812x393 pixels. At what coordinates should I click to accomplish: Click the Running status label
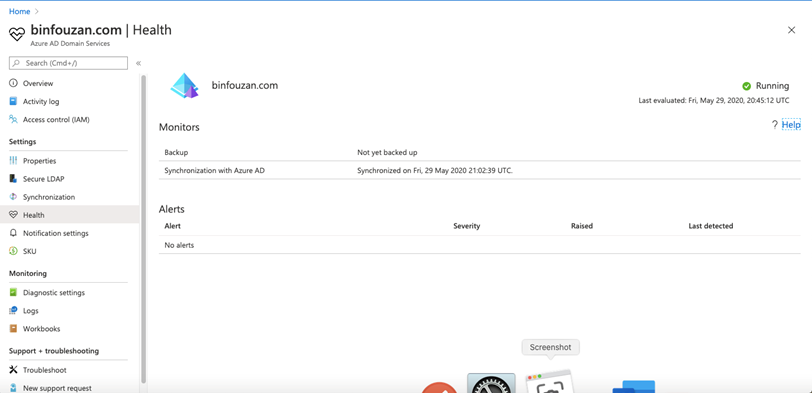(773, 86)
